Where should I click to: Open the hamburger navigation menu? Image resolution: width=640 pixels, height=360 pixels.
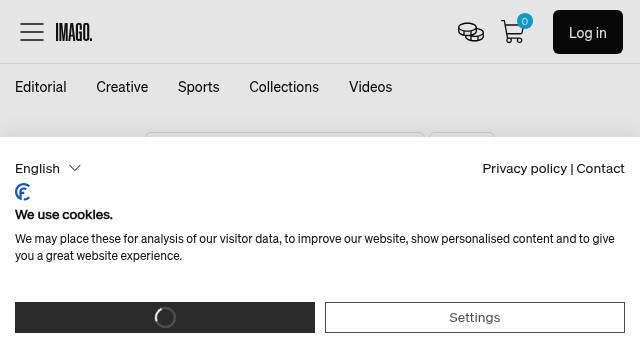(x=32, y=32)
